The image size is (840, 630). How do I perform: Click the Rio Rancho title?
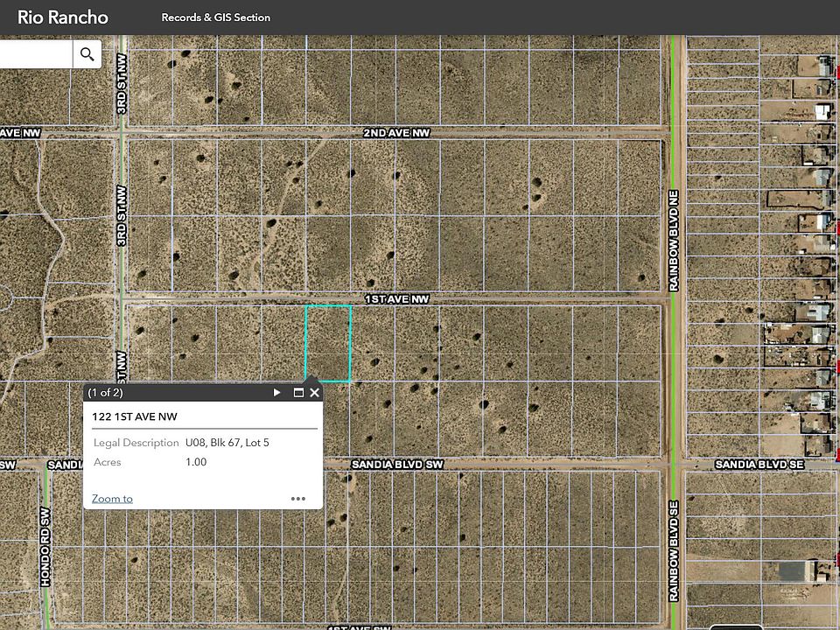tap(63, 17)
